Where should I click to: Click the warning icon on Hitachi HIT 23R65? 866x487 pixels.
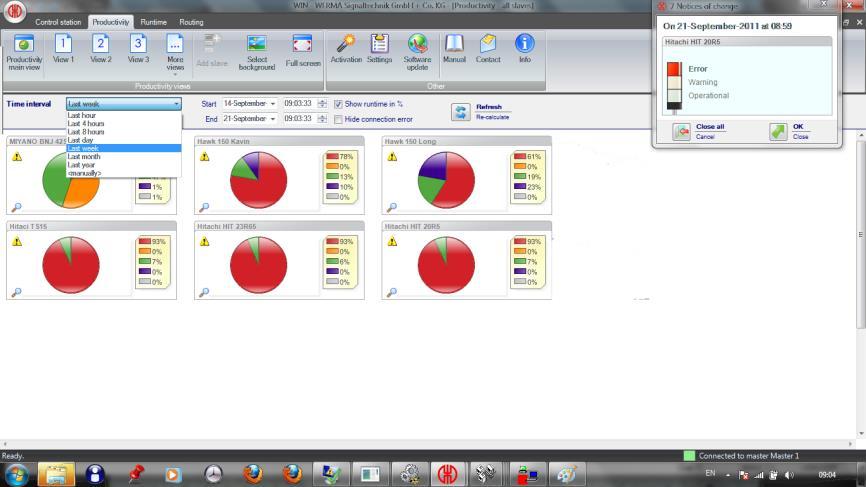205,241
